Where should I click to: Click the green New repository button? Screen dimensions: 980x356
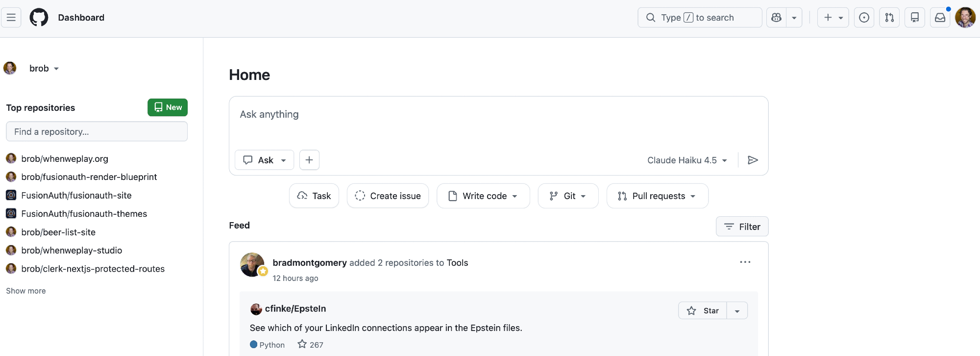pyautogui.click(x=168, y=107)
